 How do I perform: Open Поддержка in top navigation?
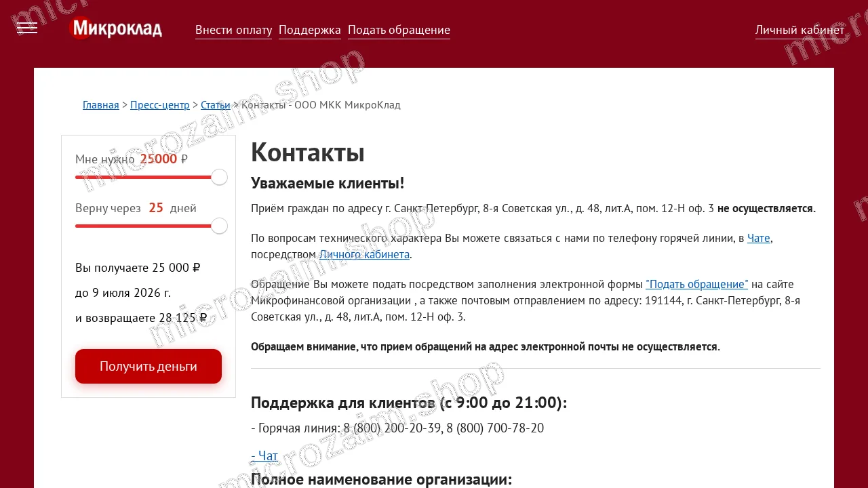click(x=310, y=30)
